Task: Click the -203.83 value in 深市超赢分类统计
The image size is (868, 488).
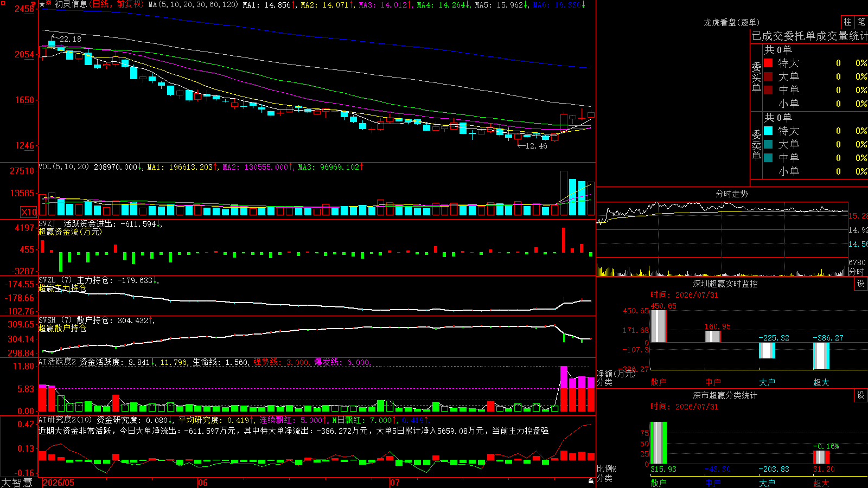Action: (774, 469)
